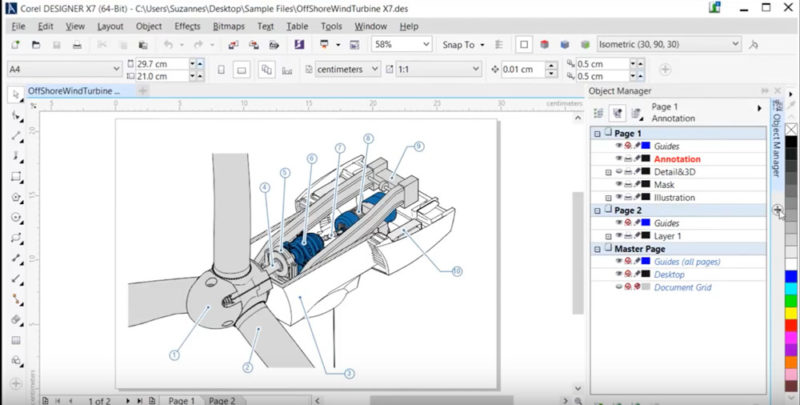The image size is (800, 405).
Task: Click the All pages layout icon
Action: pos(267,69)
